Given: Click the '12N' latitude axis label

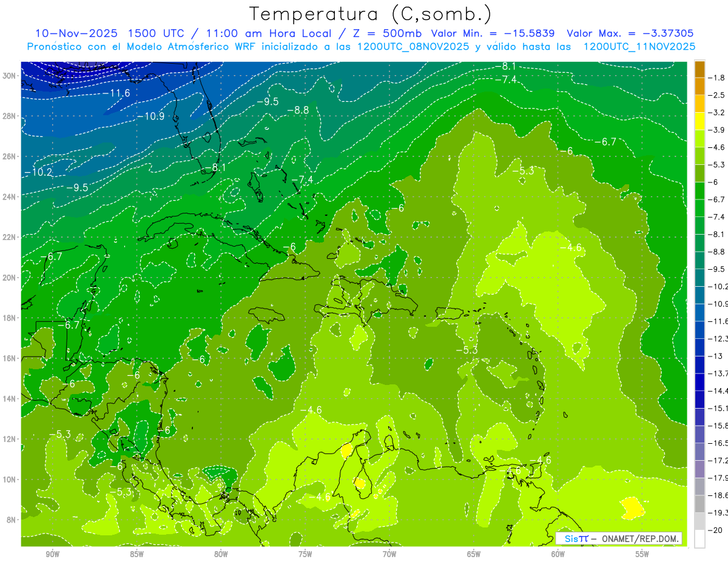Looking at the screenshot, I should tap(10, 439).
